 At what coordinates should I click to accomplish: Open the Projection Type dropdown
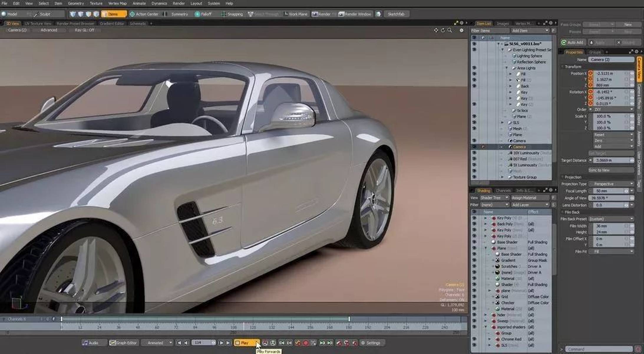(611, 184)
